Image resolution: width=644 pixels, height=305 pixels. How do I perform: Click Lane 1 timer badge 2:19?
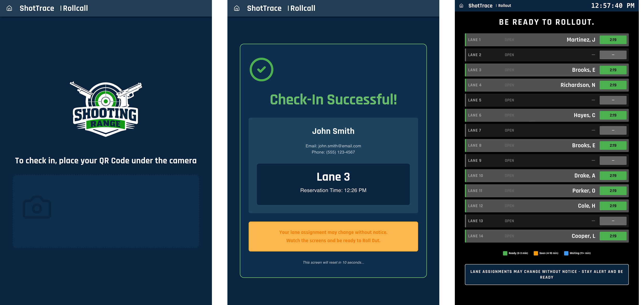coord(613,40)
